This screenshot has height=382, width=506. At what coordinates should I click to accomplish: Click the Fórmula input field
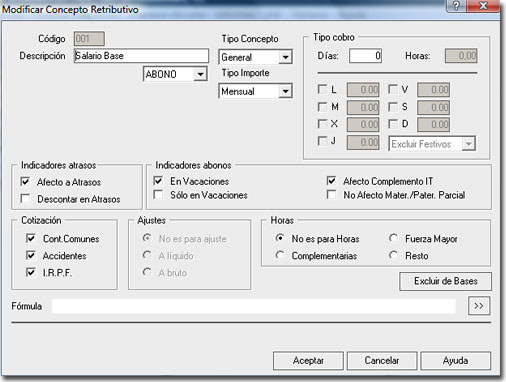coord(254,306)
